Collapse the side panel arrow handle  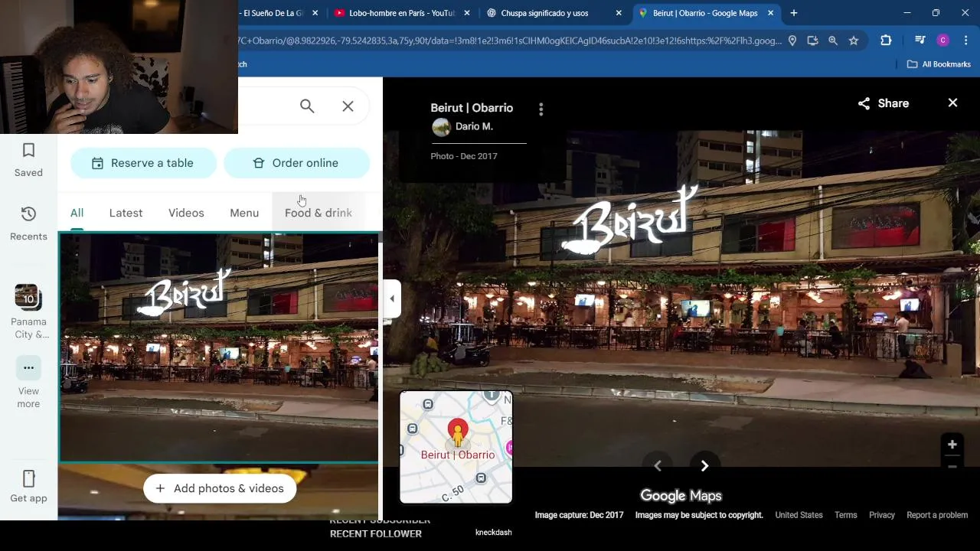(x=392, y=298)
